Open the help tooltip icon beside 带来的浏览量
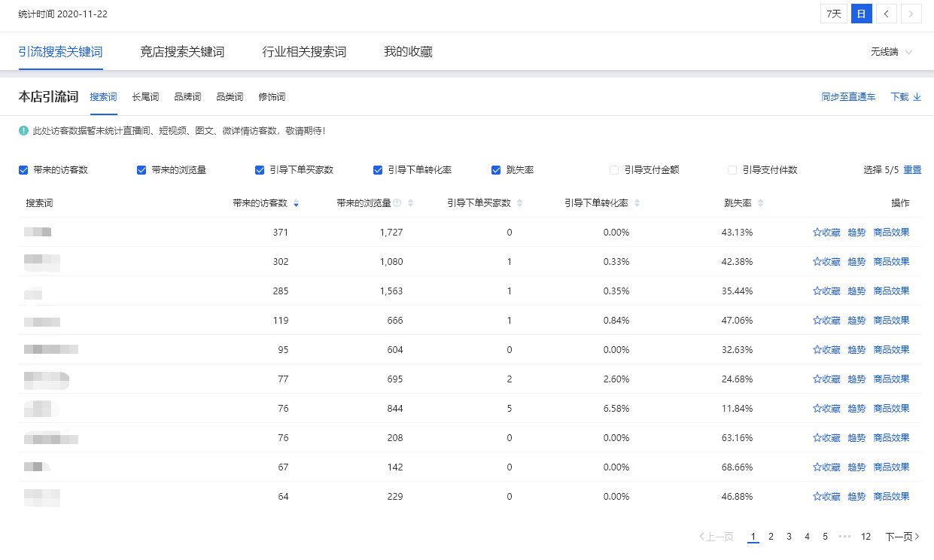 pos(395,202)
